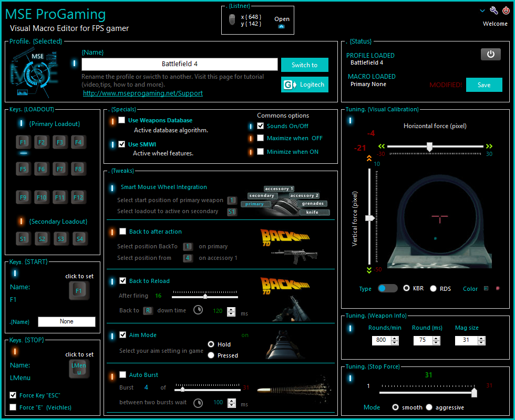The width and height of the screenshot is (515, 420).
Task: Select the F2 loadout key
Action: [x=42, y=142]
